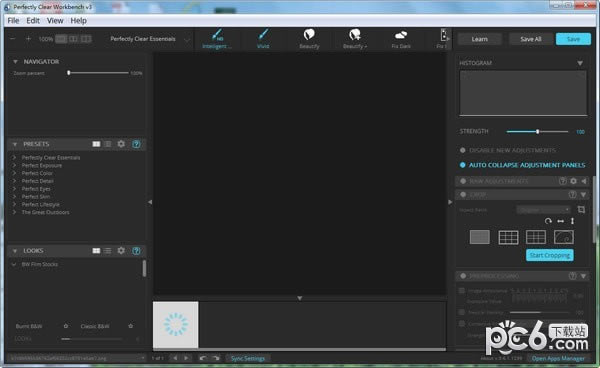The height and width of the screenshot is (368, 600).
Task: Flip crop vertically icon
Action: [x=572, y=221]
